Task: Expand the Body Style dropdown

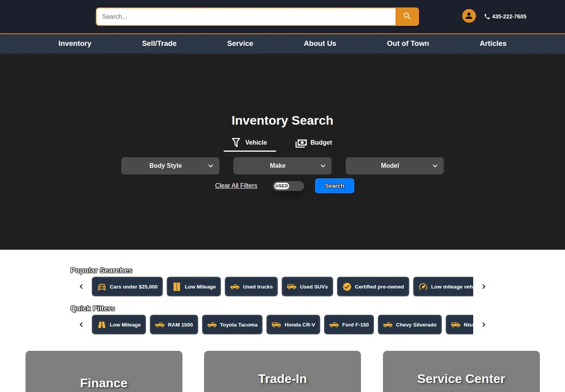Action: 170,166
